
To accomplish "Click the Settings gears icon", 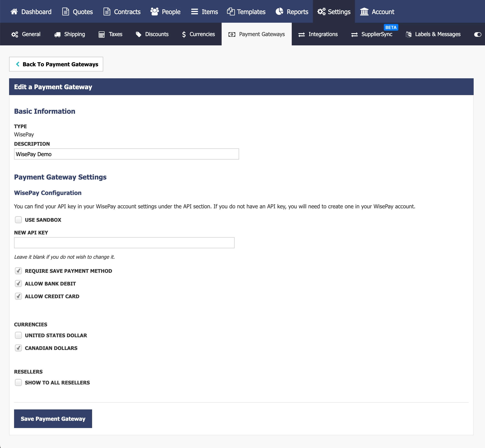I will (321, 11).
